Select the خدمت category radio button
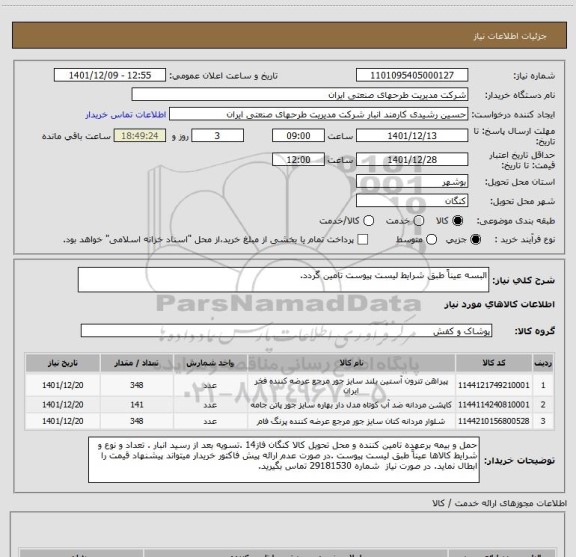Image resolution: width=576 pixels, height=557 pixels. click(419, 221)
